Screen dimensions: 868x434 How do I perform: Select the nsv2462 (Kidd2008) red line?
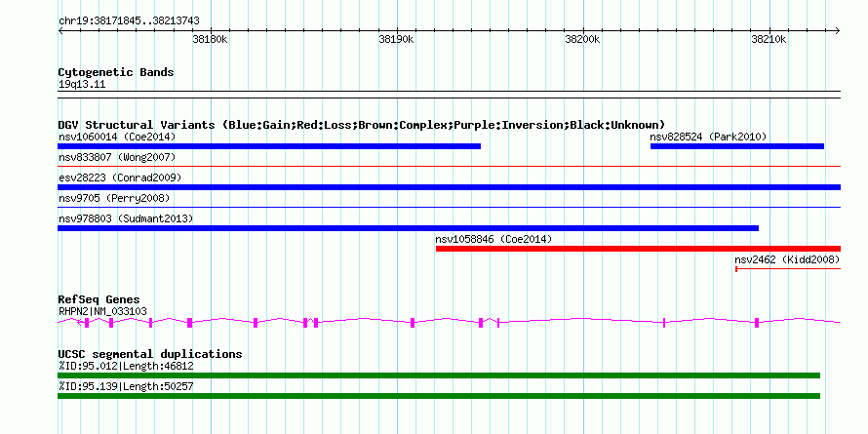[788, 269]
